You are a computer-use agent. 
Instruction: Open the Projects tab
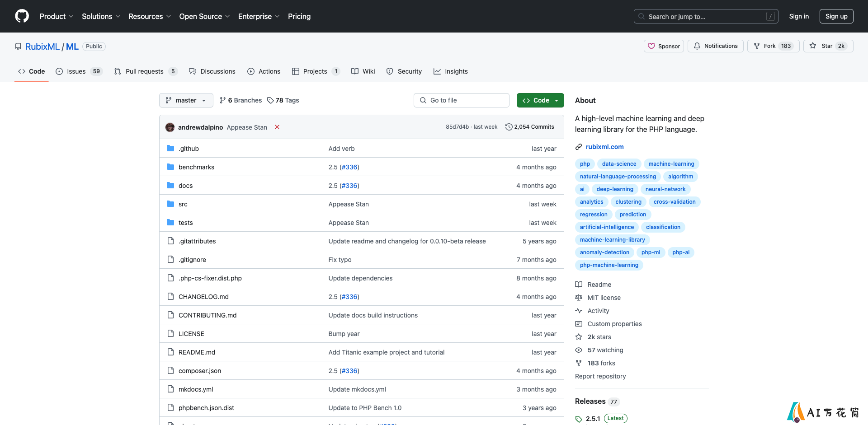316,71
